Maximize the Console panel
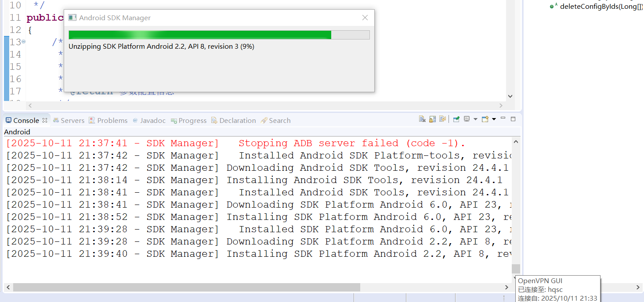The height and width of the screenshot is (302, 644). point(513,119)
